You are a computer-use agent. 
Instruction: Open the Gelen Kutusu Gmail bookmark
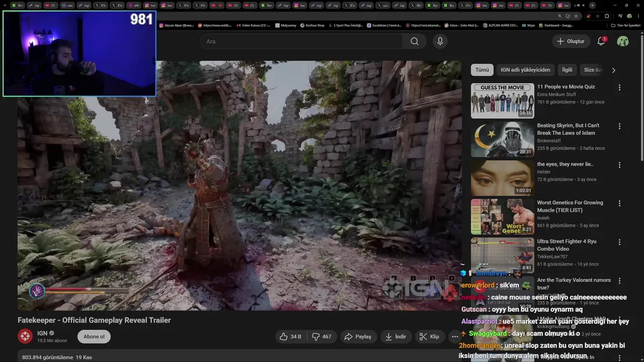[253, 25]
